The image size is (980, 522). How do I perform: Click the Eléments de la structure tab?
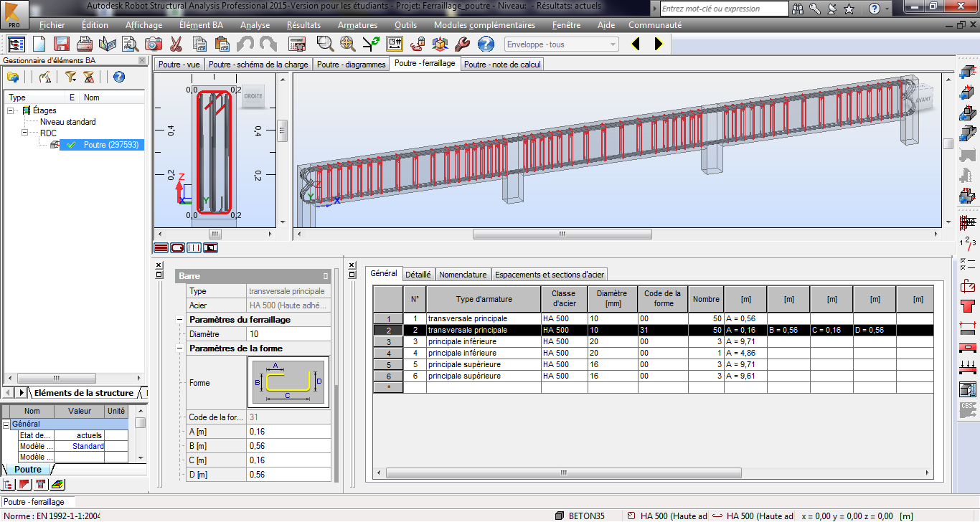tap(84, 393)
